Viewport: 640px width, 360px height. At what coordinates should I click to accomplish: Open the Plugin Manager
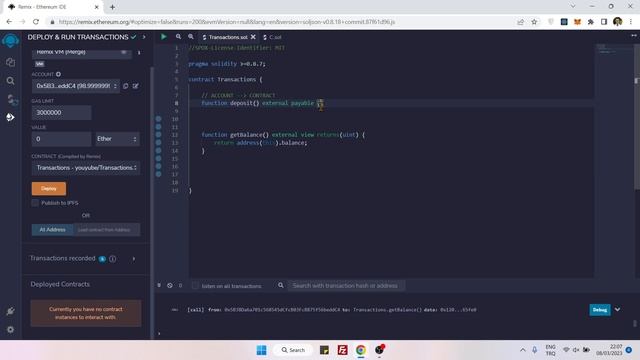pos(11,311)
